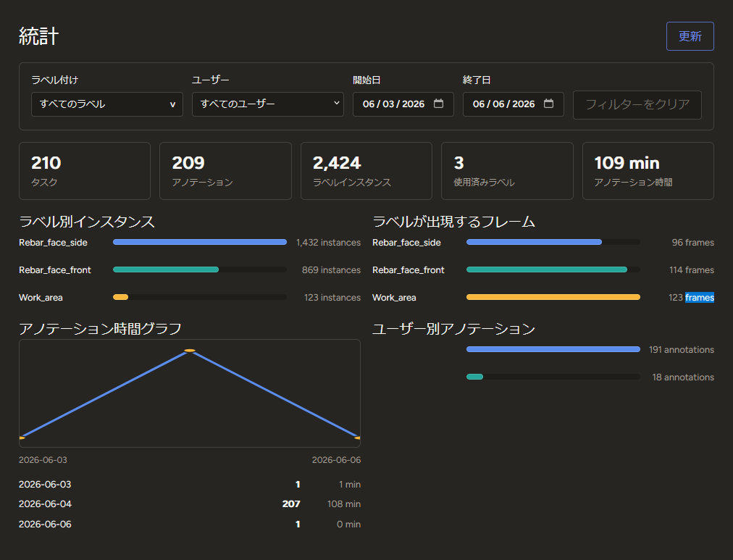Click the ユーザー別アノテーション heading

click(453, 329)
